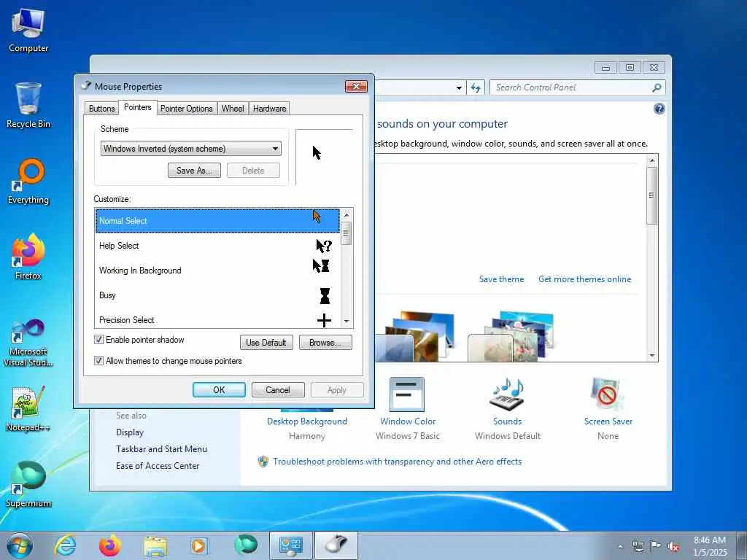
Task: Click Cancel in Mouse Properties
Action: (278, 389)
